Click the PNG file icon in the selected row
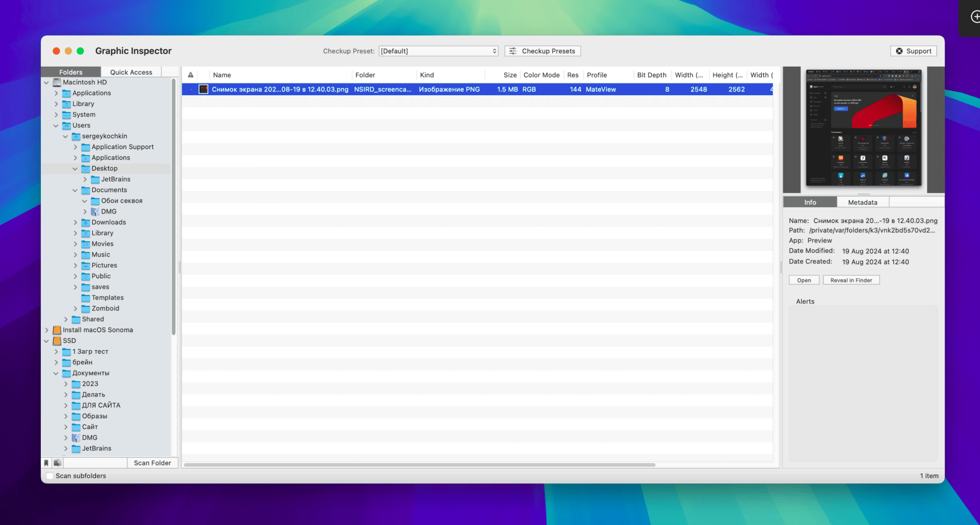 (x=203, y=89)
